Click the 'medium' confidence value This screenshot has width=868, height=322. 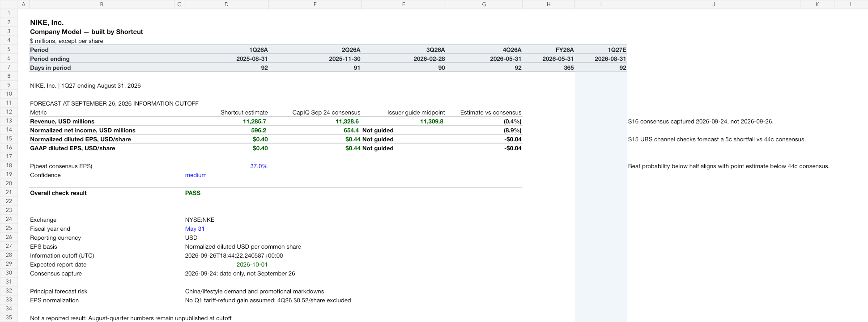pos(196,175)
